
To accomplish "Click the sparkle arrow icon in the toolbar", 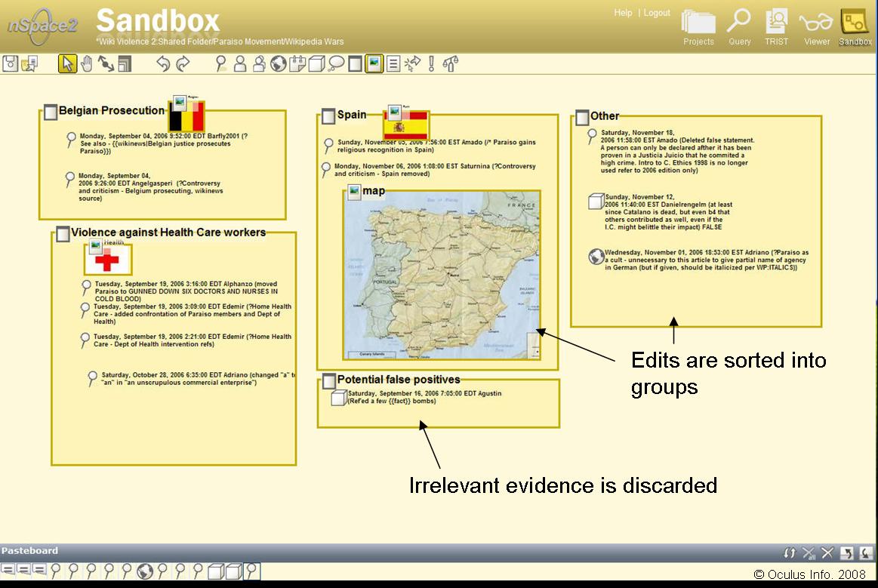I will pos(413,64).
